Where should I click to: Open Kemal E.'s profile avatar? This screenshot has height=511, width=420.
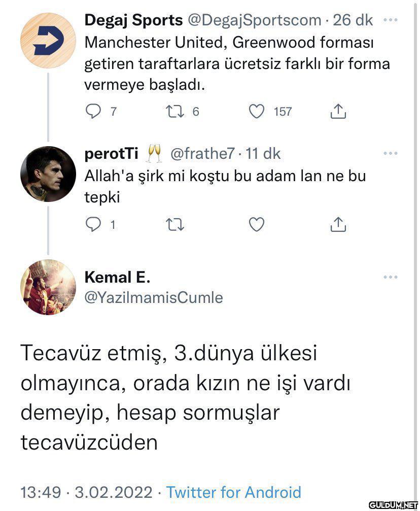48,287
